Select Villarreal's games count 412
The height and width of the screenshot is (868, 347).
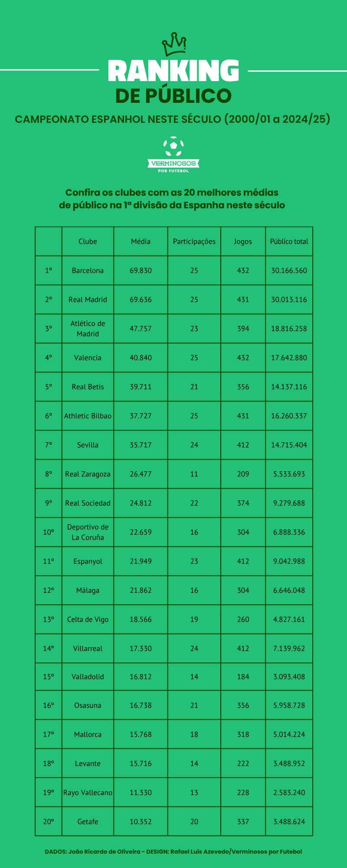(x=243, y=648)
